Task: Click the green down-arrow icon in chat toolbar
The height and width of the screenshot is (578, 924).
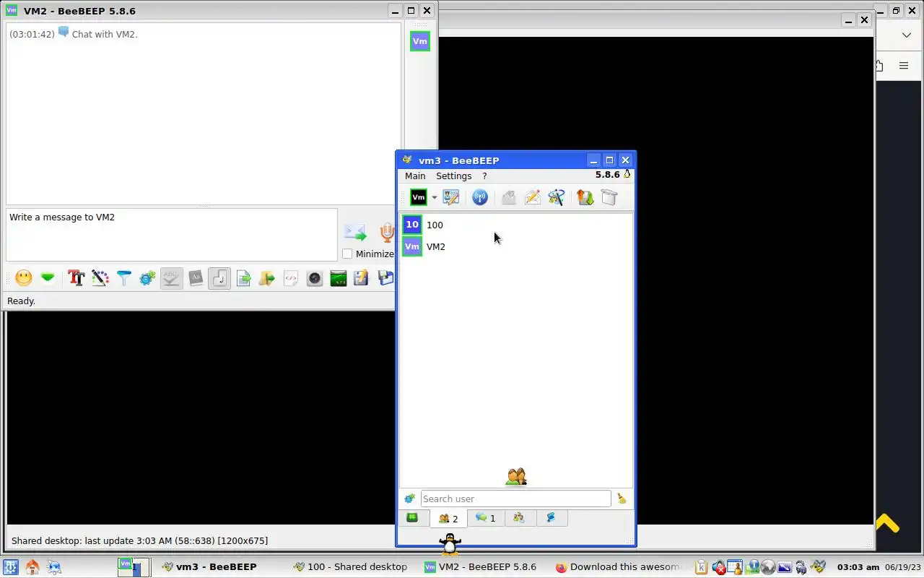Action: pyautogui.click(x=48, y=277)
